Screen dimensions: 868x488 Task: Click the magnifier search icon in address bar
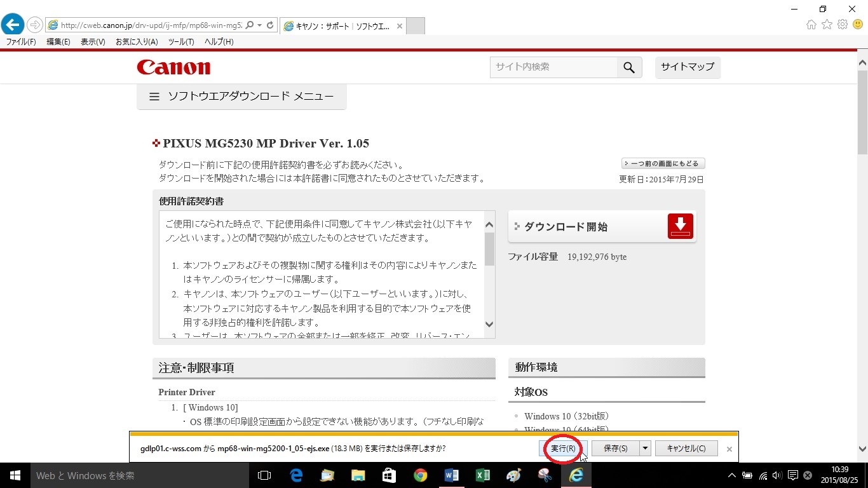[x=249, y=25]
